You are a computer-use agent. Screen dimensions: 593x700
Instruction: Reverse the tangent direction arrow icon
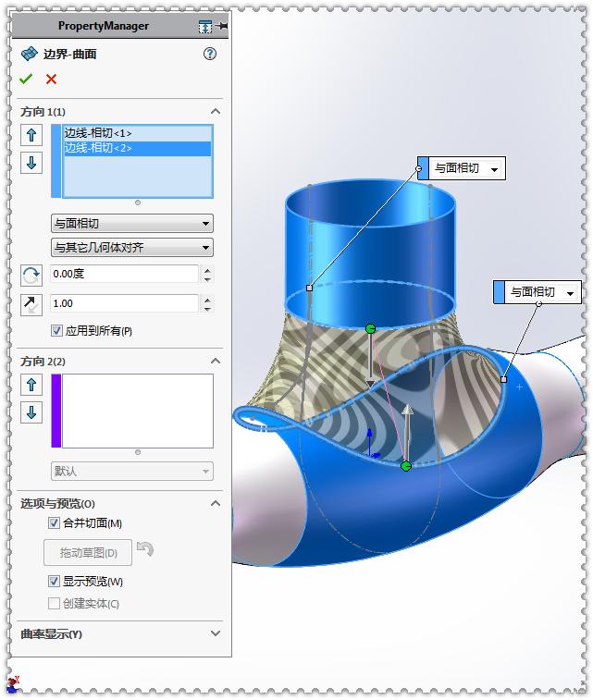point(31,305)
